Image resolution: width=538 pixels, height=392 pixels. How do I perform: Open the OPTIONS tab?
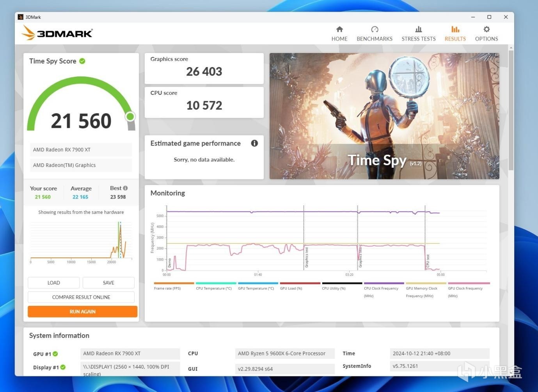(487, 34)
